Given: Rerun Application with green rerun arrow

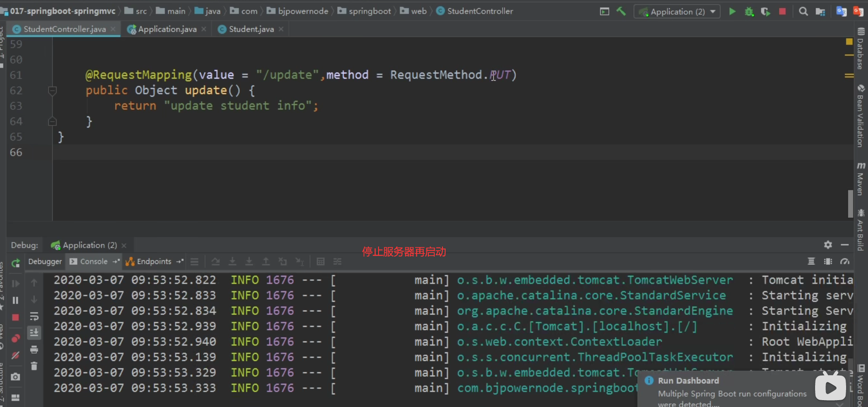Looking at the screenshot, I should point(16,263).
